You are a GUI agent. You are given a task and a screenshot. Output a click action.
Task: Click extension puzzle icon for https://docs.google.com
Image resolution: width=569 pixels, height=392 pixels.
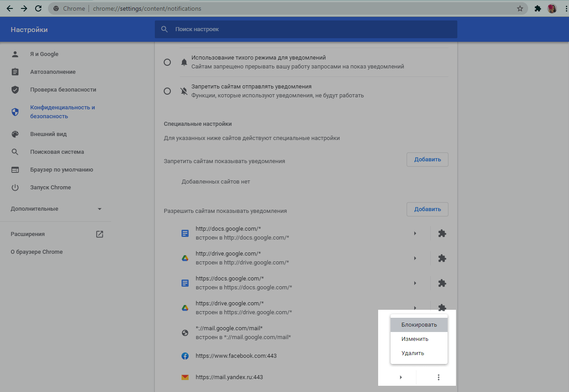coord(442,283)
